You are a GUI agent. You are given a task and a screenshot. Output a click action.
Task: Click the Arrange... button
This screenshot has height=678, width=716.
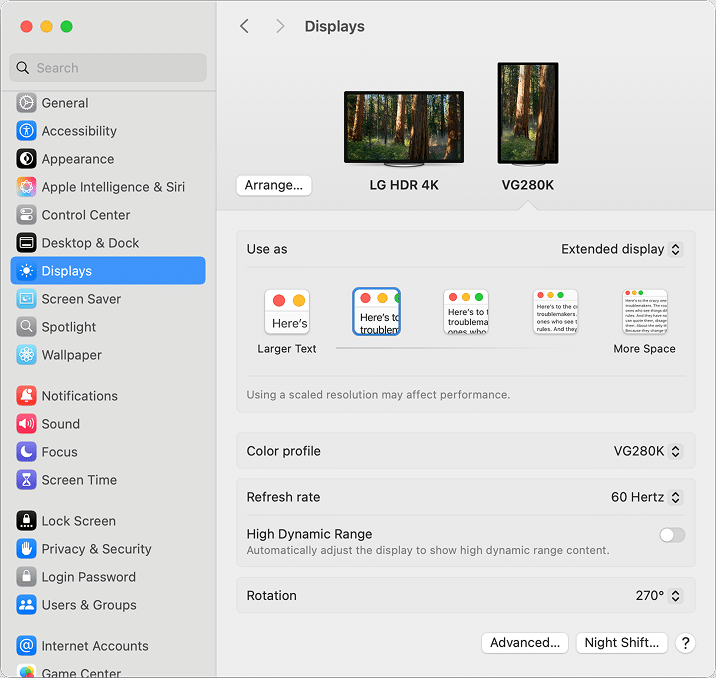click(274, 185)
